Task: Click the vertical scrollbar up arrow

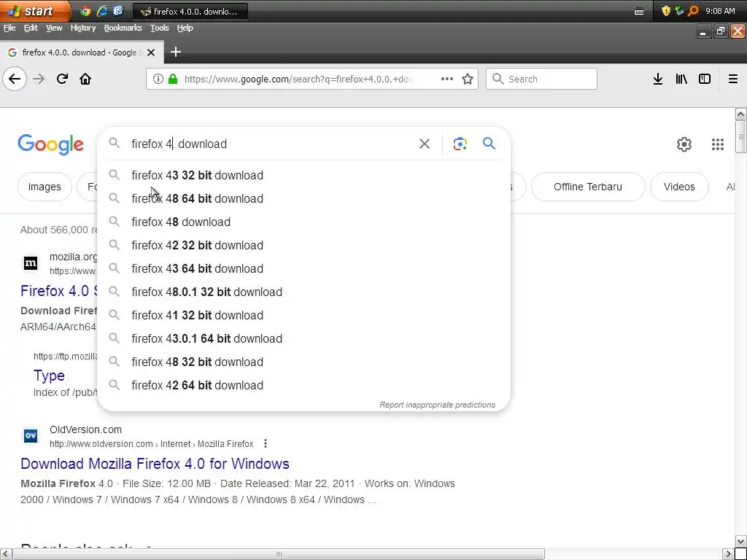Action: coord(740,114)
